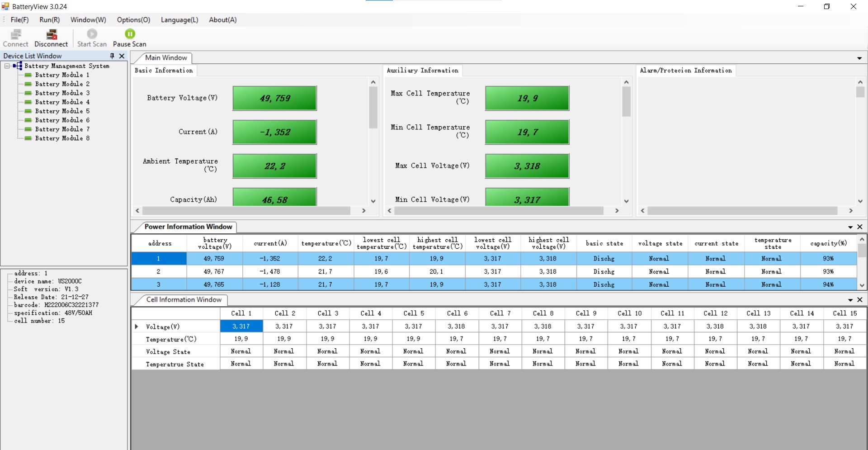Open the Options menu
Screen dimensions: 868x450
(x=133, y=20)
